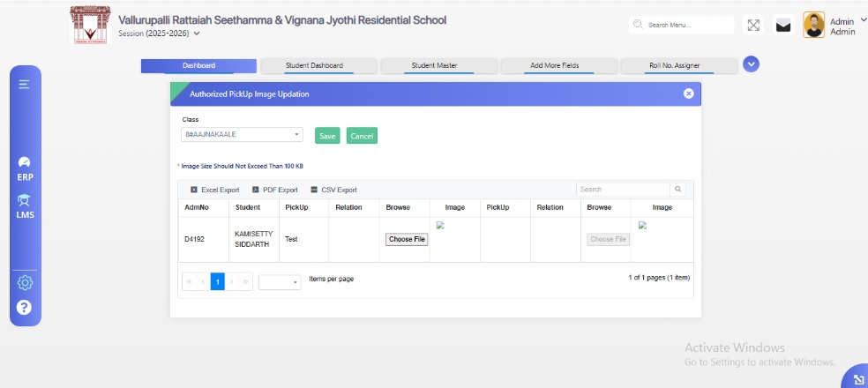Expand the session 2025-2026 selector
The image size is (868, 388).
(x=197, y=34)
